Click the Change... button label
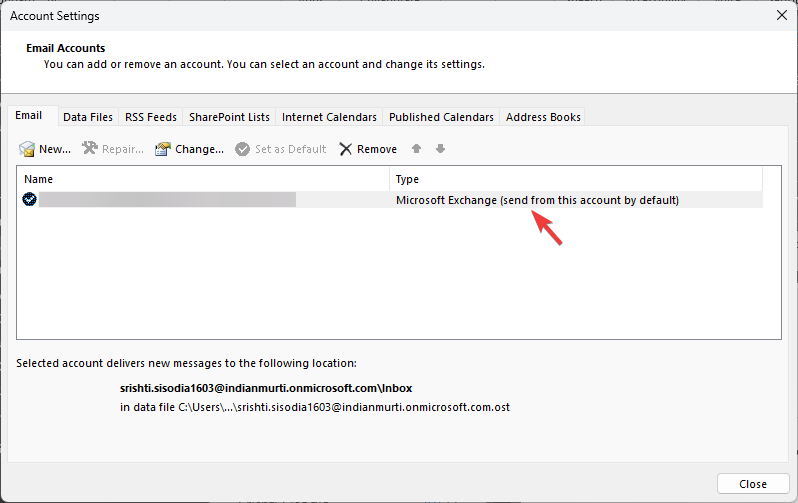Screen dimensions: 798x503 point(200,149)
